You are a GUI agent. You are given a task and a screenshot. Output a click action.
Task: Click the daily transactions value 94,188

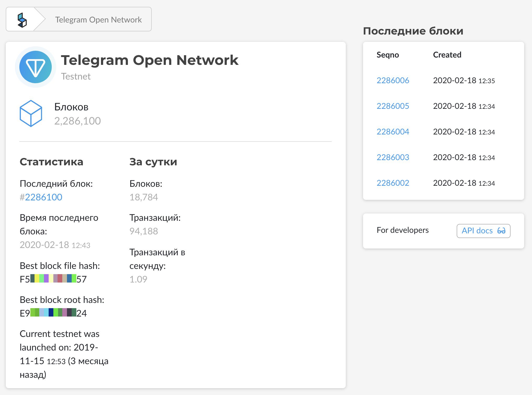(144, 231)
